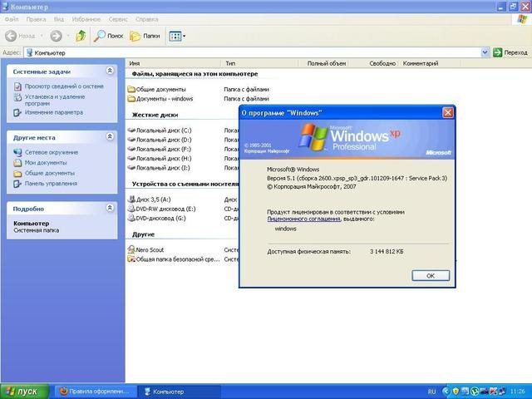Click the Up folder toolbar icon
Image resolution: width=532 pixels, height=399 pixels.
tap(81, 36)
